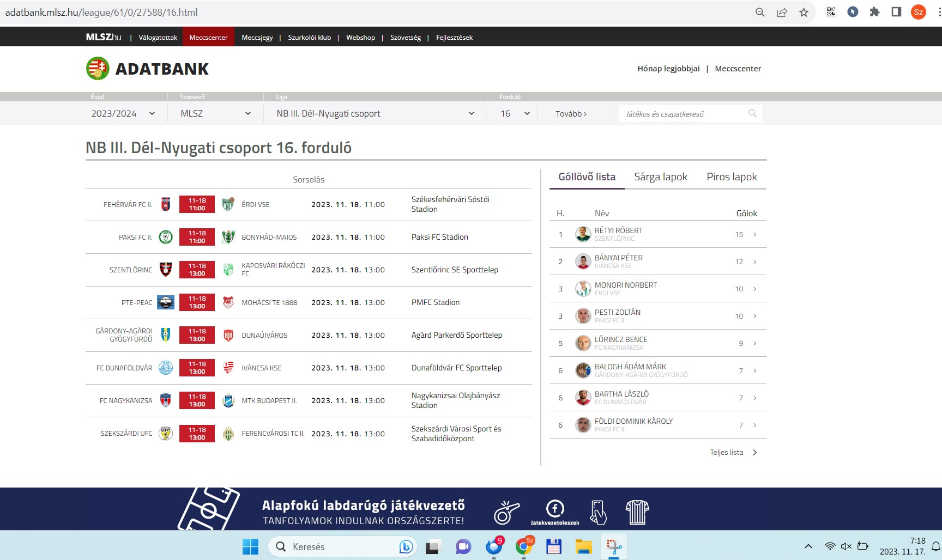Open the browser extensions puzzle icon
This screenshot has height=560, width=942.
(874, 12)
